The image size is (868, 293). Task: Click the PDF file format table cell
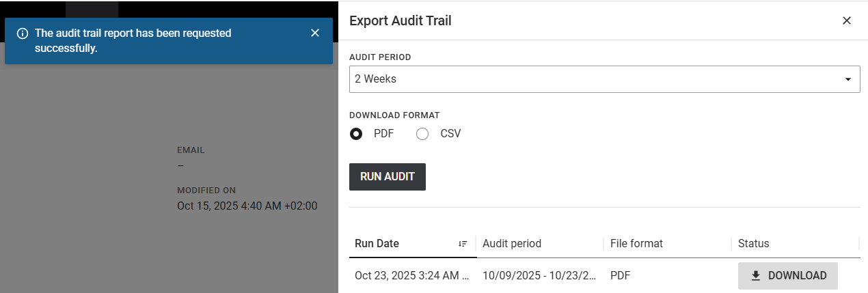[620, 276]
